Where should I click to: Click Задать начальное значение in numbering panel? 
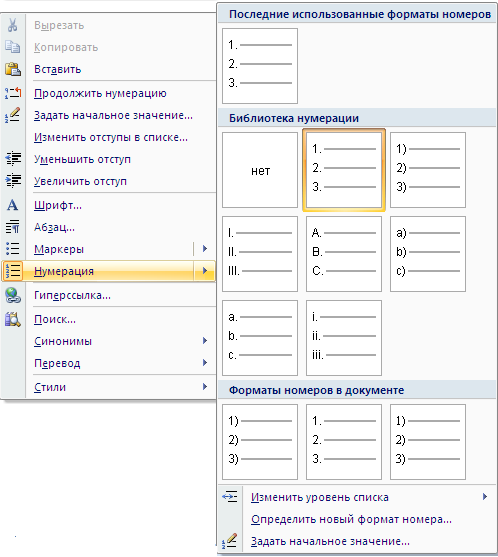point(330,541)
